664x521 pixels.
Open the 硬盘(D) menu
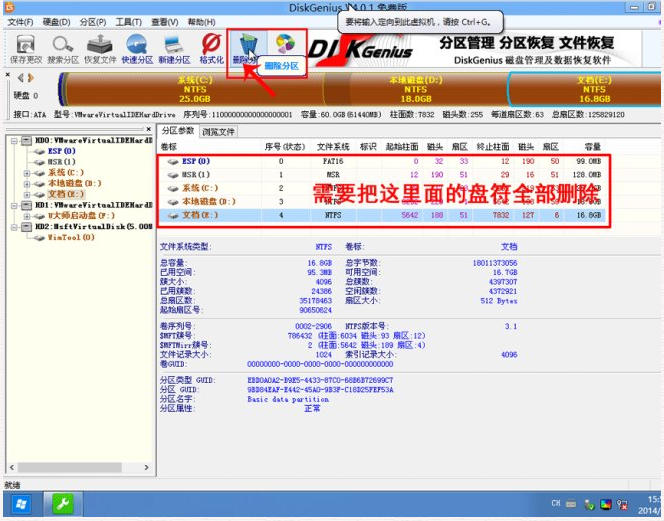[56, 22]
